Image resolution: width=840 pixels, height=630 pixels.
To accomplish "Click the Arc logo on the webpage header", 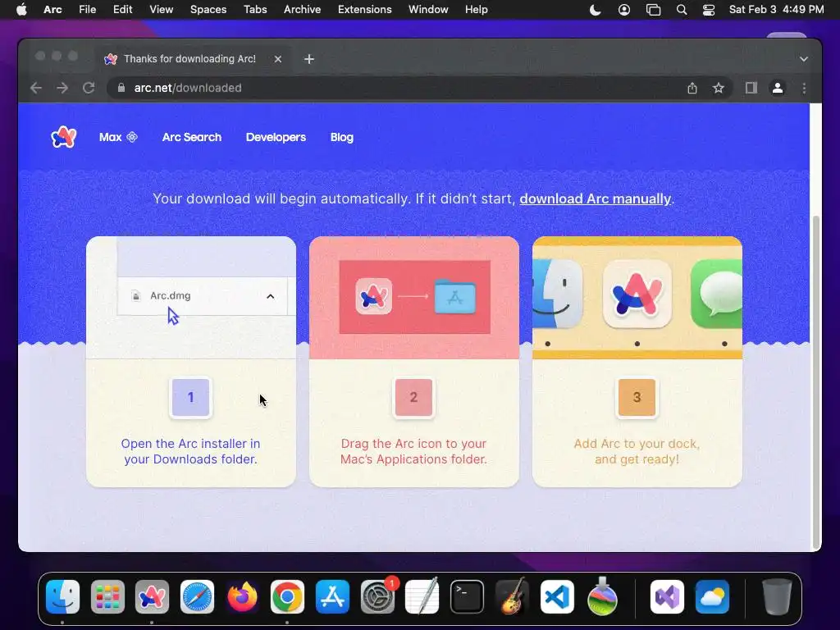I will tap(64, 137).
